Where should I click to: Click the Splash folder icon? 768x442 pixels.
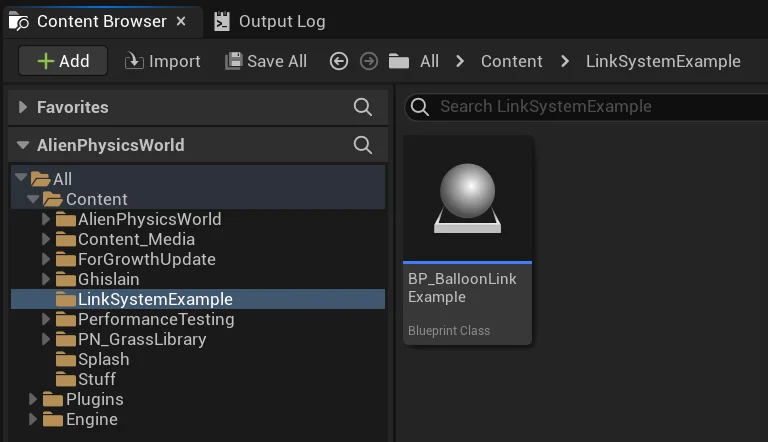66,359
